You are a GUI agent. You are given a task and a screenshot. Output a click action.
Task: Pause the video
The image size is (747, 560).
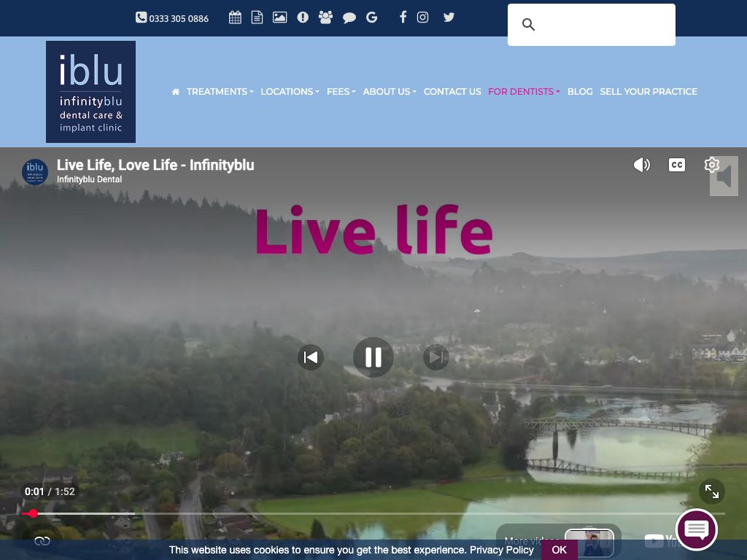pos(373,357)
